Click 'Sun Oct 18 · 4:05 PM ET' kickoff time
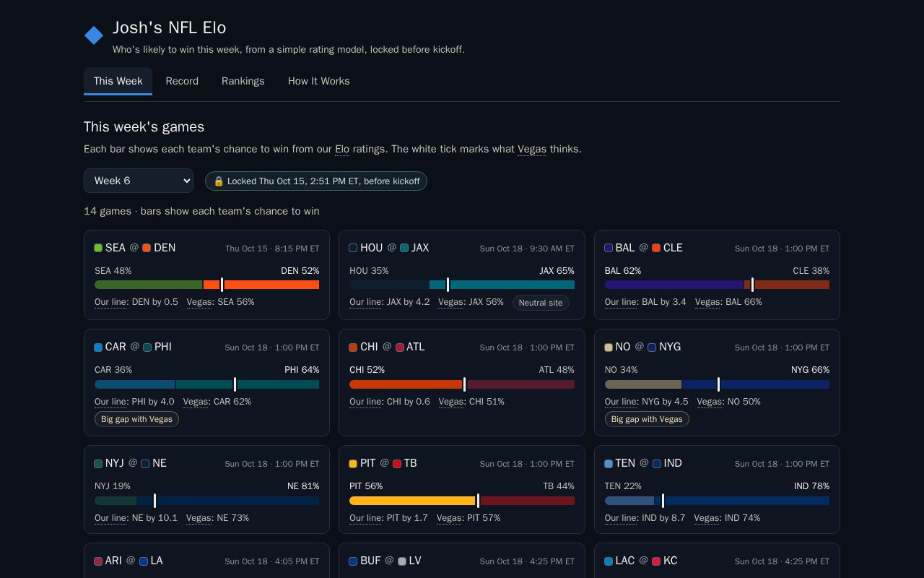 (x=272, y=561)
